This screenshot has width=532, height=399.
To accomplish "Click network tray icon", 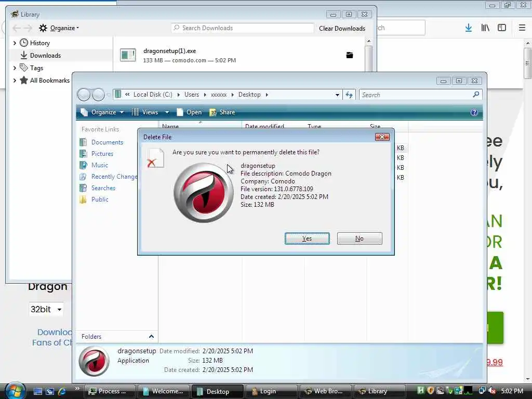I will coord(482,391).
